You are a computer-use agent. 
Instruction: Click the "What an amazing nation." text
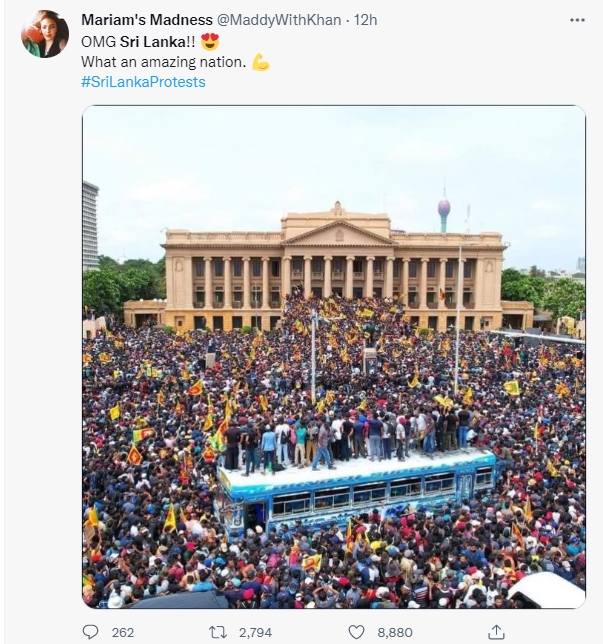[163, 62]
